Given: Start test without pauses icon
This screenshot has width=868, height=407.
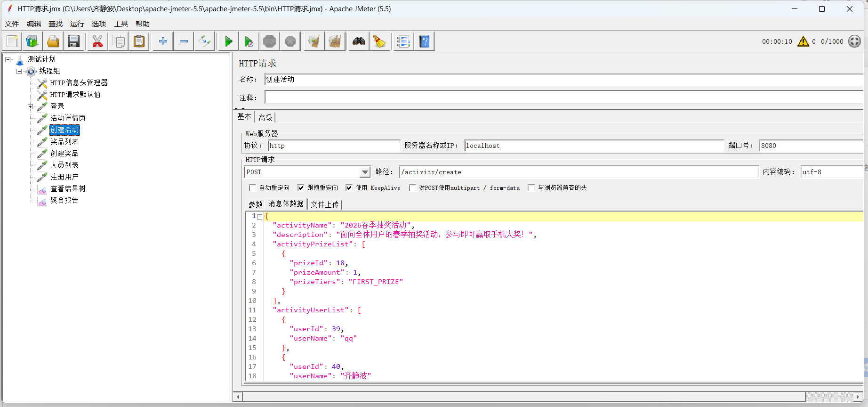Looking at the screenshot, I should click(x=249, y=41).
